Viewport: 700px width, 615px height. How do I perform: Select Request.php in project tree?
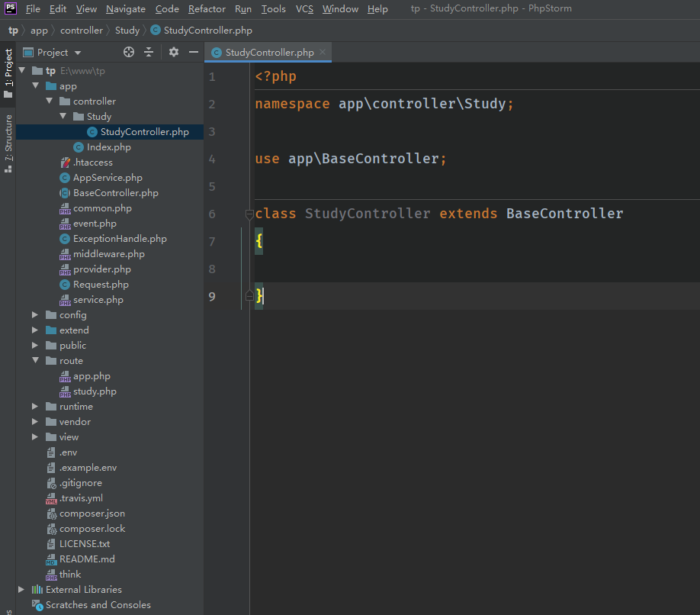pos(101,285)
